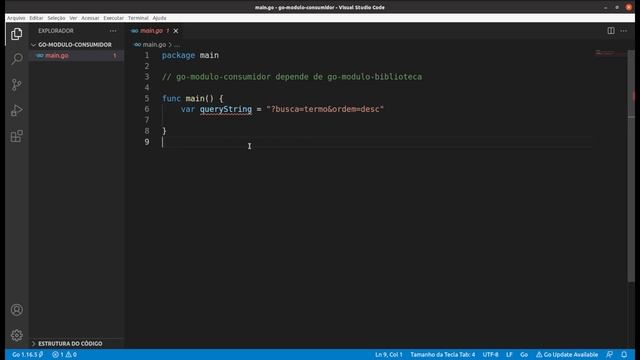640x360 pixels.
Task: Click func main() declaration on line 5
Action: point(193,98)
